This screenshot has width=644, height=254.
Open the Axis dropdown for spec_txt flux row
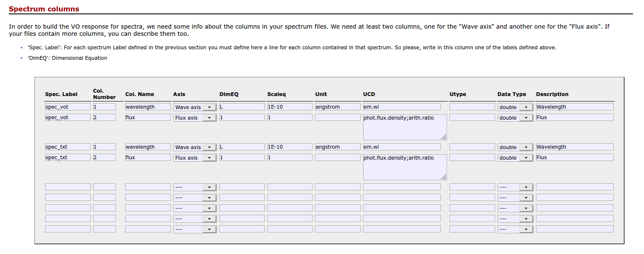195,158
